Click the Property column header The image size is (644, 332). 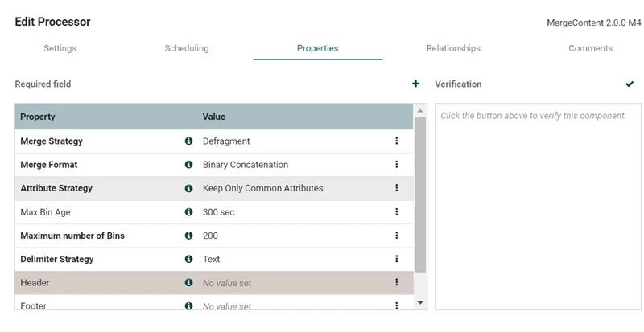click(37, 117)
